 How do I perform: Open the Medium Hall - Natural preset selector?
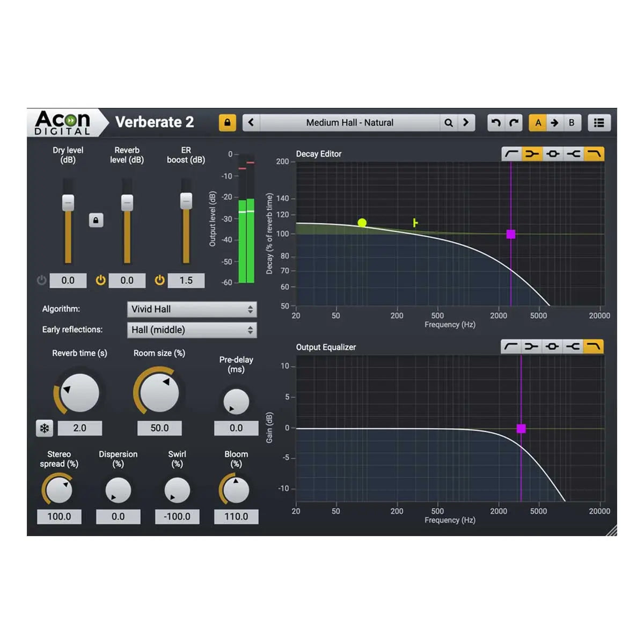[x=350, y=122]
